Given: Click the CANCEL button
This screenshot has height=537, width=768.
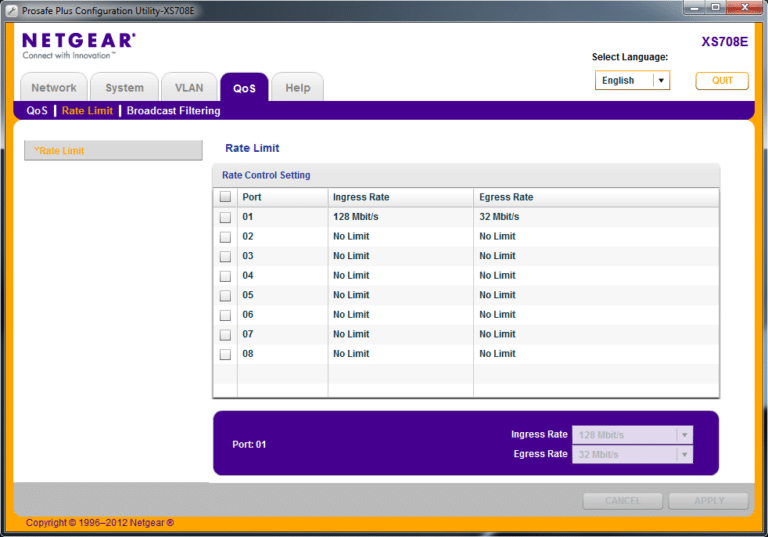Looking at the screenshot, I should (623, 501).
